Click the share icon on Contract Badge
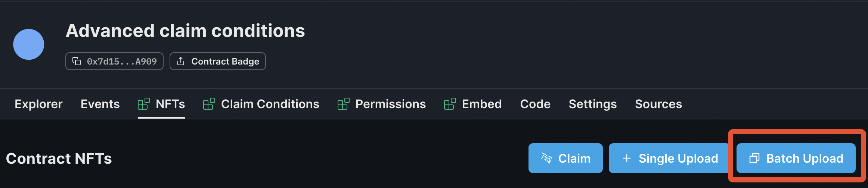The height and width of the screenshot is (188, 868). pos(181,61)
